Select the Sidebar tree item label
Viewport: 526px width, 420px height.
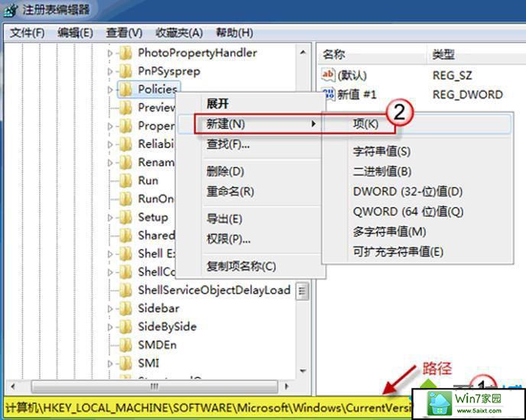point(158,309)
